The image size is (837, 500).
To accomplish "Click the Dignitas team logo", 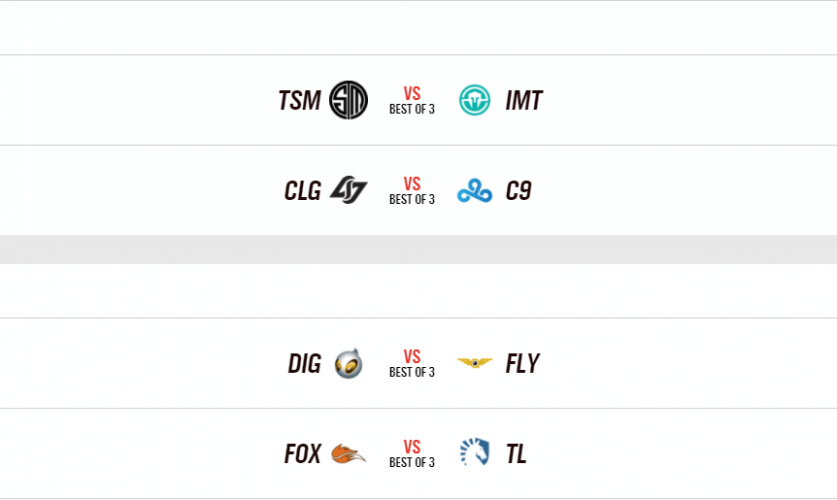I will coord(348,364).
